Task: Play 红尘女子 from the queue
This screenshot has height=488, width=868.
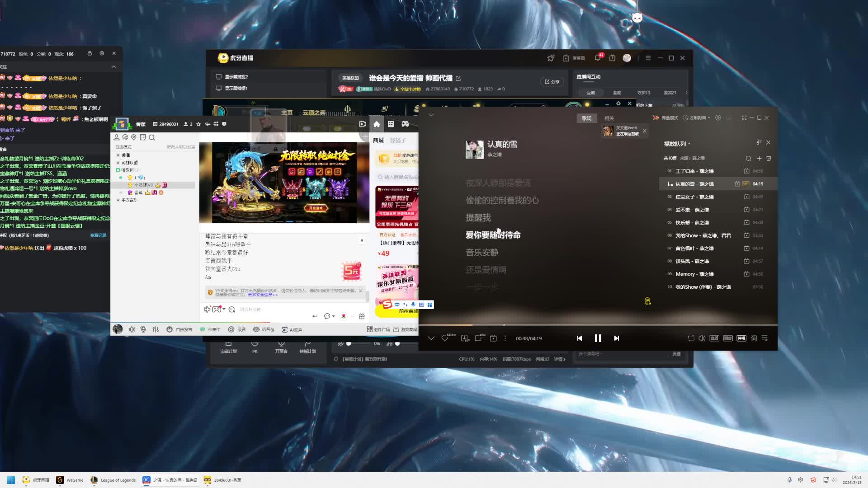Action: 694,197
